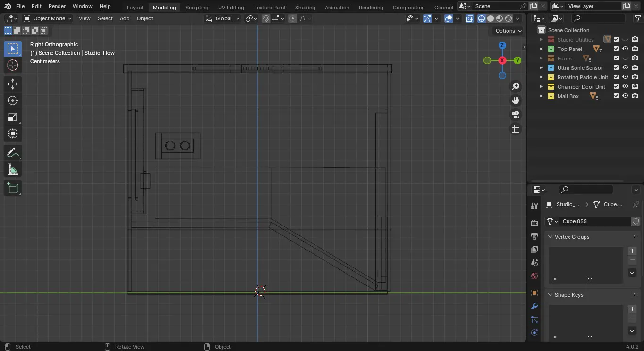Switch to solid viewport shading
This screenshot has width=644, height=351.
point(491,18)
